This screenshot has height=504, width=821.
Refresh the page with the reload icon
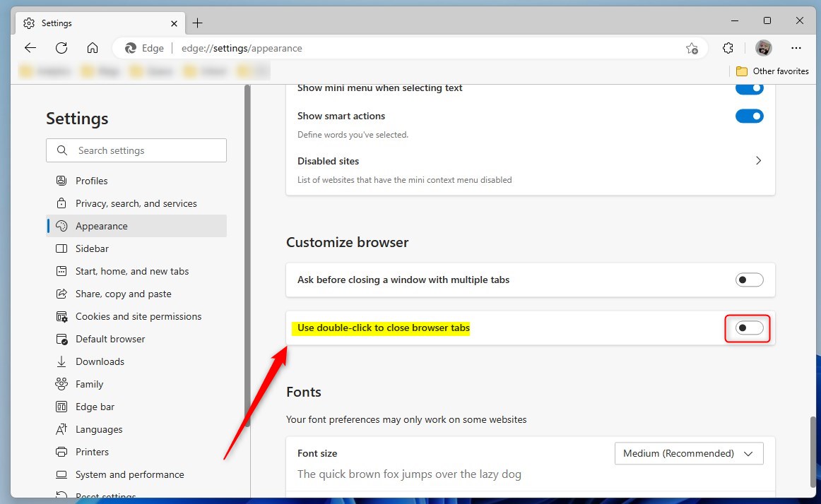(x=61, y=48)
